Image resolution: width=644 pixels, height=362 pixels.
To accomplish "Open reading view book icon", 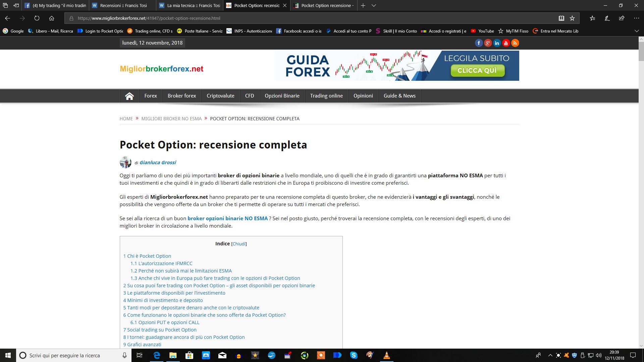I will [x=561, y=18].
